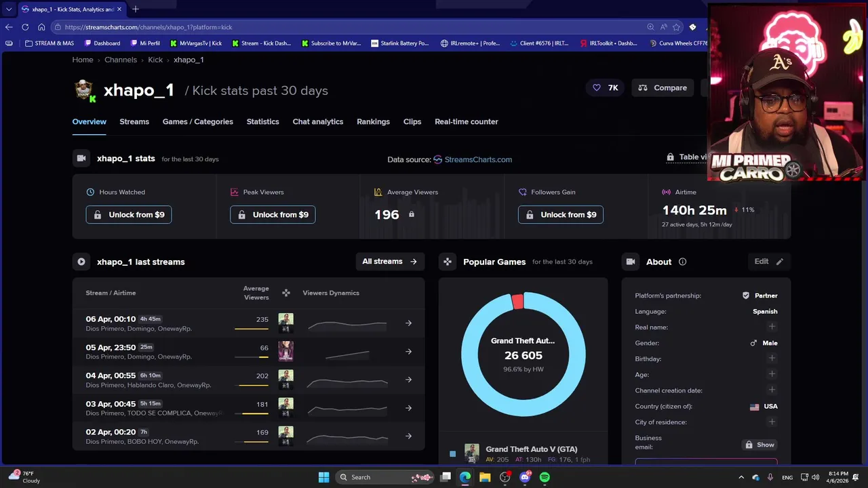
Task: Go to Kick breadcrumb
Action: pos(155,60)
